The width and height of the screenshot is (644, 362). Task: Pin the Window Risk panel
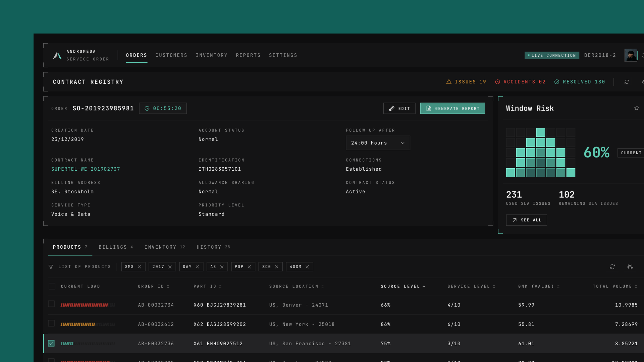636,108
